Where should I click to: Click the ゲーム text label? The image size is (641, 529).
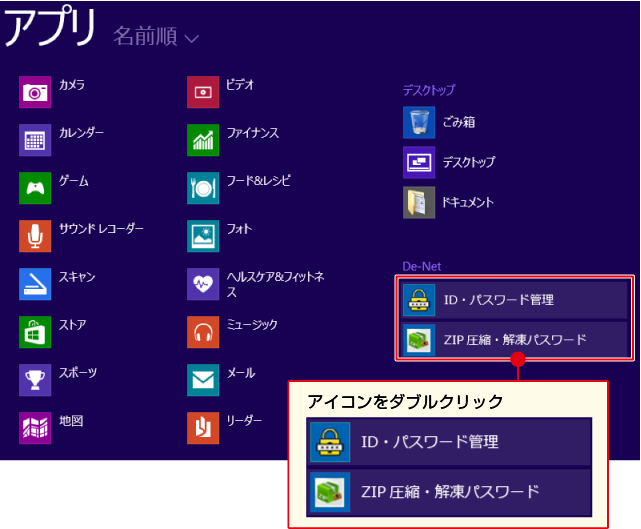(74, 181)
